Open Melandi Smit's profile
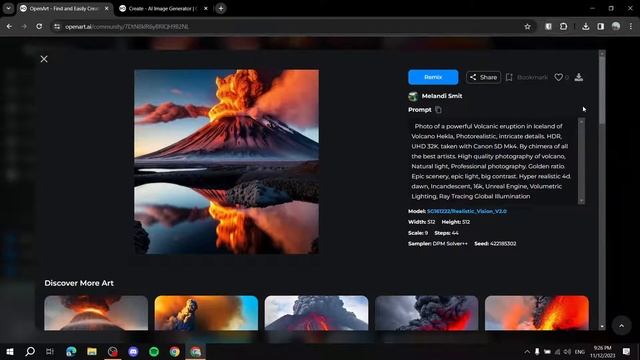The image size is (640, 360). [442, 96]
